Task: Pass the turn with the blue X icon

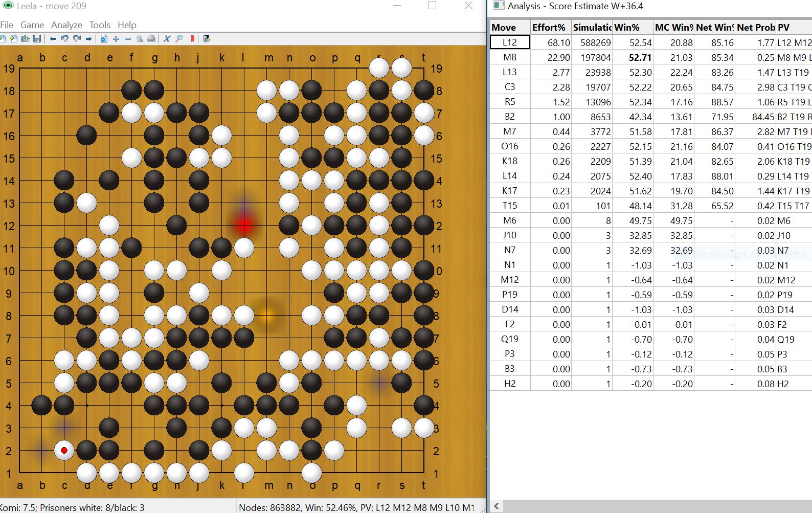Action: coord(167,39)
